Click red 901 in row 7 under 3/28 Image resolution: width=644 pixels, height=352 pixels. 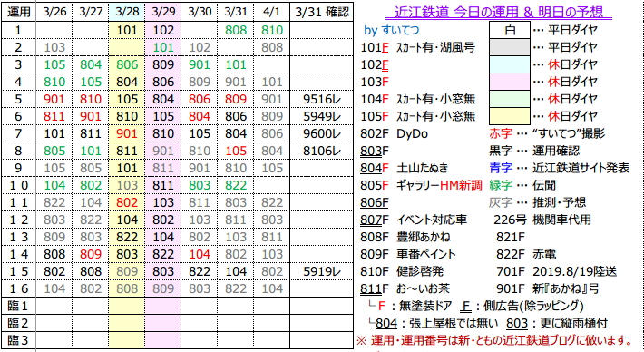(x=127, y=133)
